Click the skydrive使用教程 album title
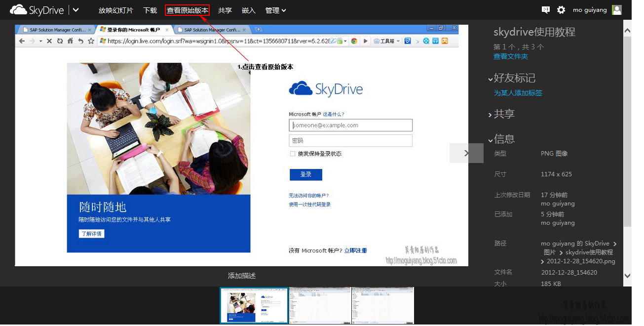 [534, 32]
